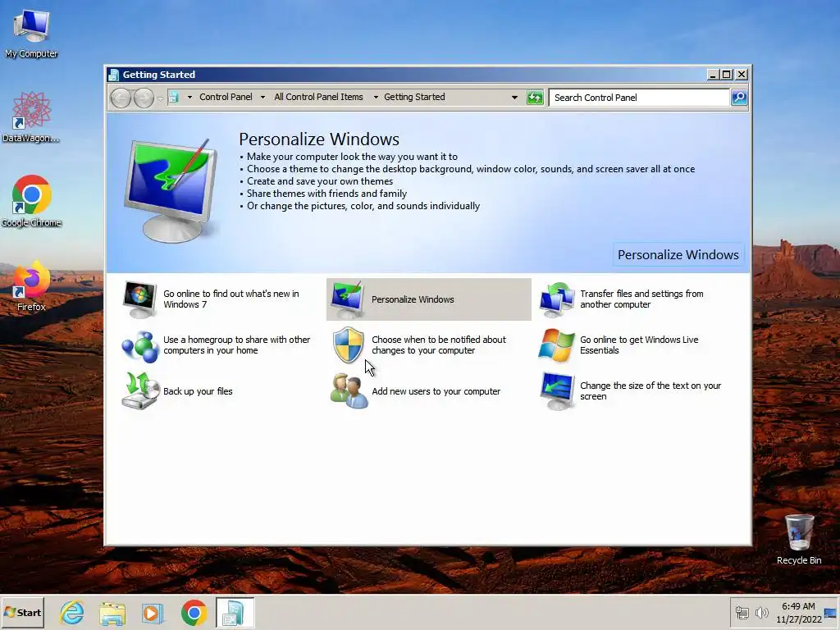Click the Windows 7 what's new monitor icon
The image size is (840, 630).
click(x=139, y=299)
